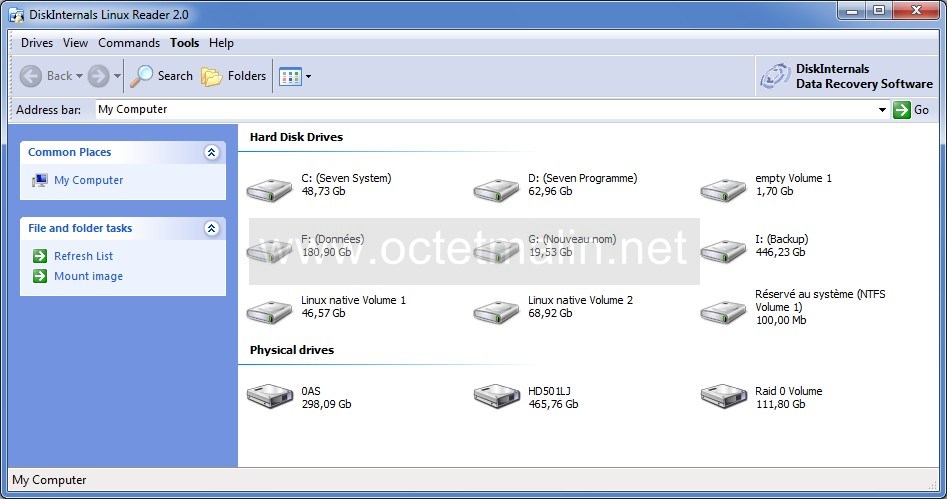Screen dimensions: 947x499
Task: Click the Refresh List green arrow icon
Action: click(x=40, y=256)
